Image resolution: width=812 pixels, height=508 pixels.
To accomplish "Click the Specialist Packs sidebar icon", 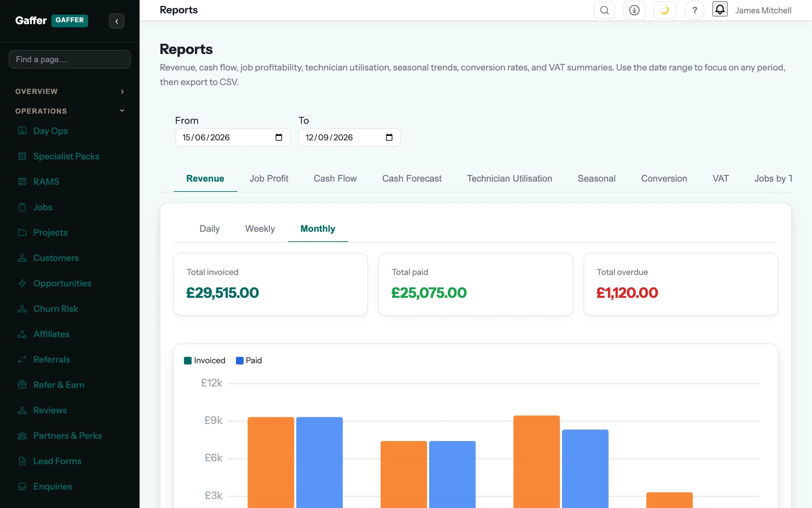I will pyautogui.click(x=22, y=156).
